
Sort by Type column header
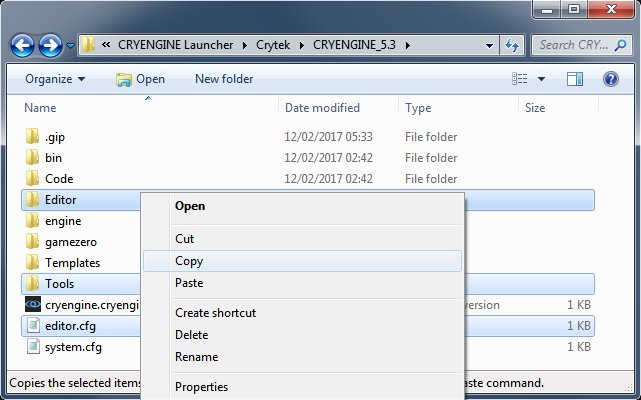click(x=418, y=108)
